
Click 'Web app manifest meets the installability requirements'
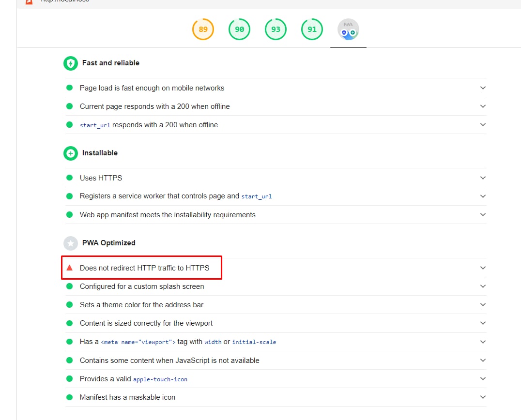click(168, 215)
